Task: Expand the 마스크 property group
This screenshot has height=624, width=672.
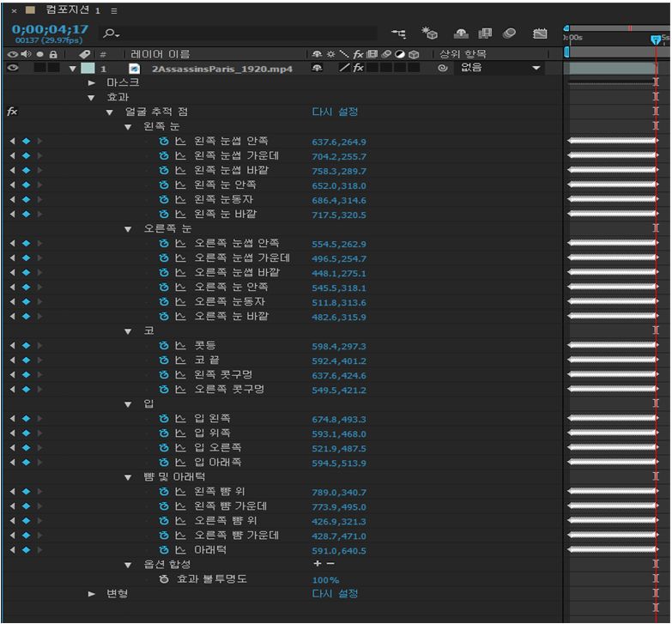Action: (x=92, y=83)
